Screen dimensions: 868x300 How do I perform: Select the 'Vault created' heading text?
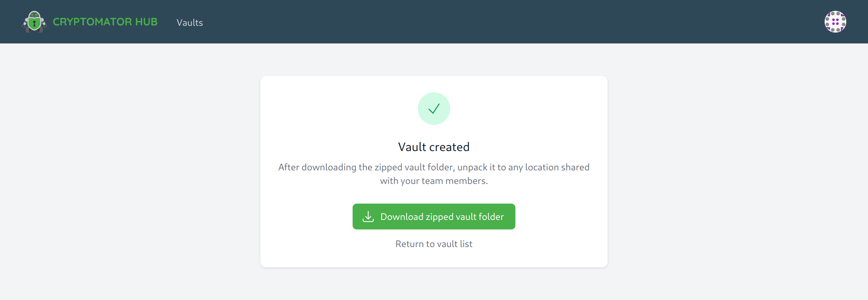click(x=434, y=147)
